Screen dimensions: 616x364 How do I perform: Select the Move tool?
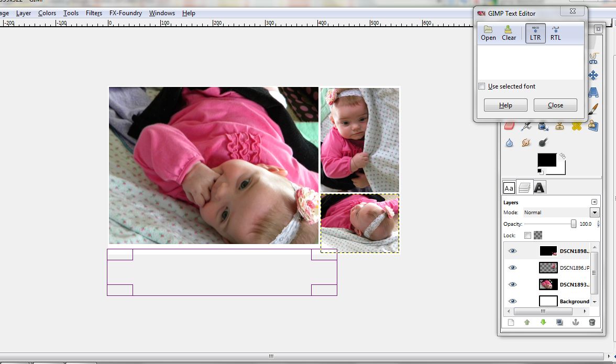click(593, 75)
